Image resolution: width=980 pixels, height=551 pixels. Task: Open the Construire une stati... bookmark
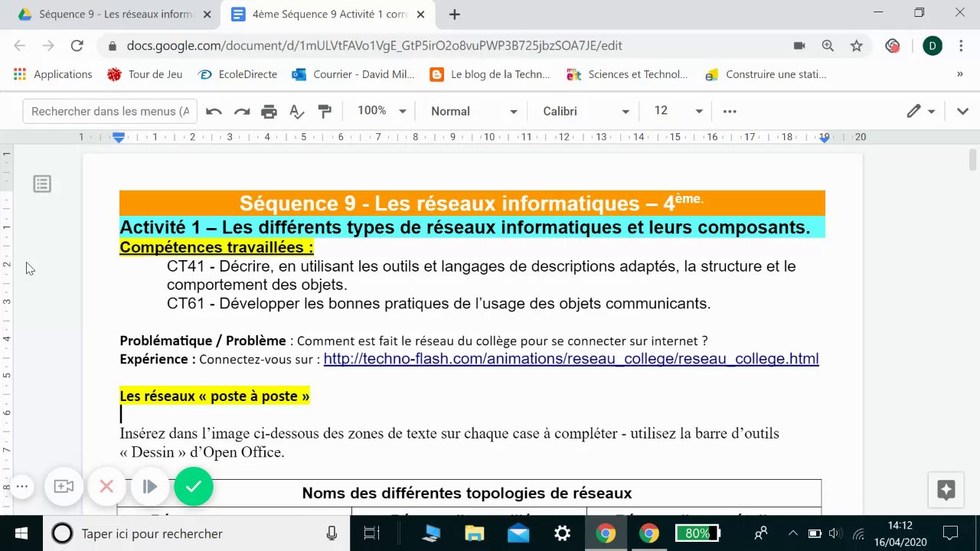pos(766,74)
